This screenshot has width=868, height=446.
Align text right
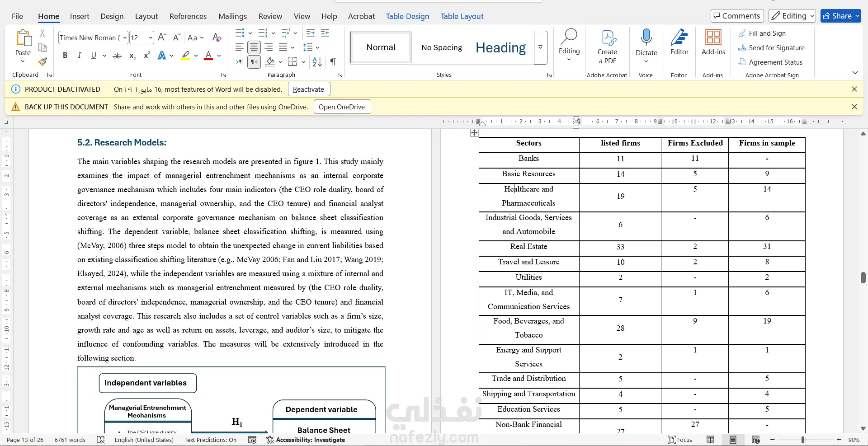click(x=269, y=47)
